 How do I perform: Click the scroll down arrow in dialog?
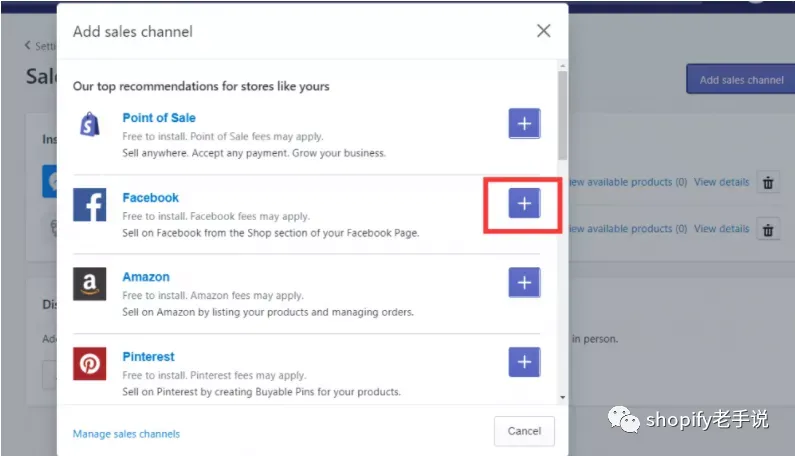(563, 397)
